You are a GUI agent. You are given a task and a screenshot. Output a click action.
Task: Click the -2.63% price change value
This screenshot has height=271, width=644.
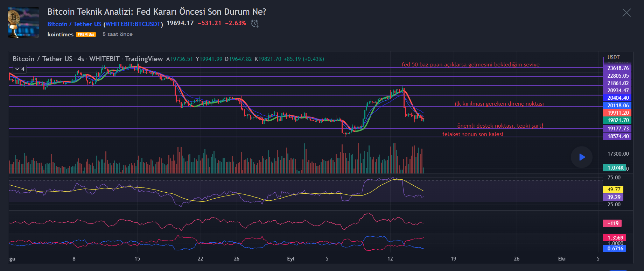coord(236,23)
